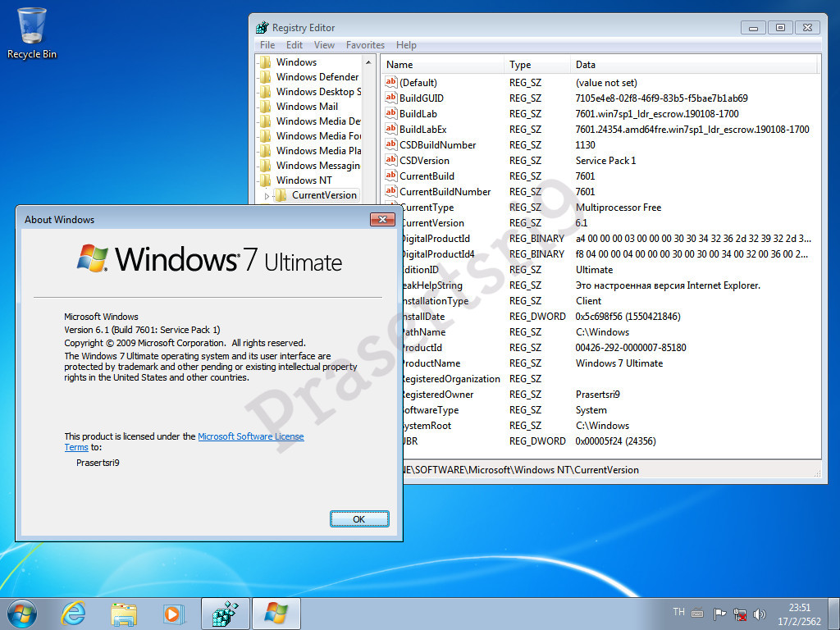This screenshot has height=630, width=840.
Task: Select the Windows Media Device tree key
Action: (318, 121)
